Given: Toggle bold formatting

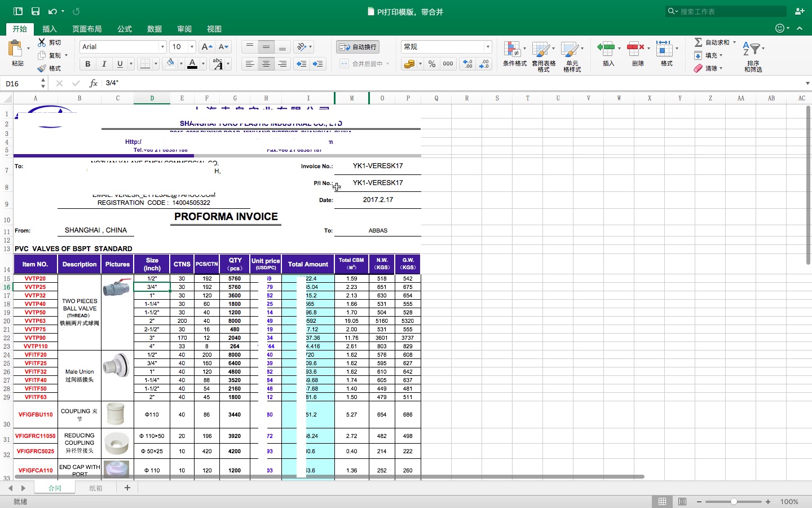Looking at the screenshot, I should coord(88,64).
